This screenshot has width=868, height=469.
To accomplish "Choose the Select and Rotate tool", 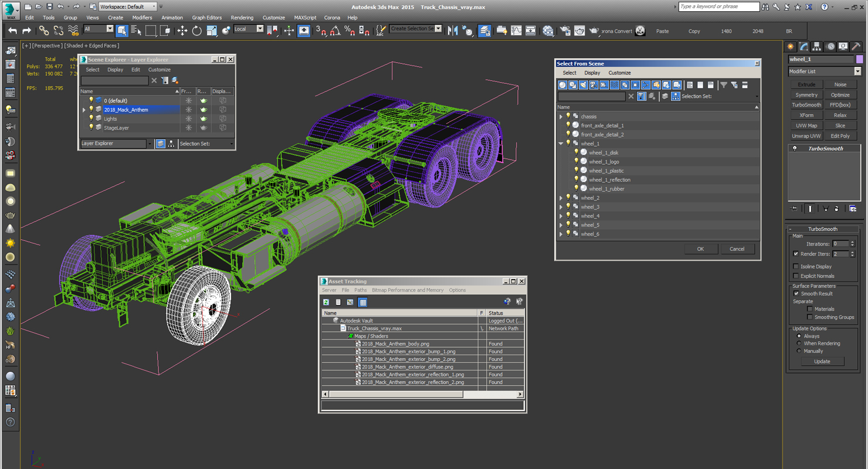I will pyautogui.click(x=197, y=30).
